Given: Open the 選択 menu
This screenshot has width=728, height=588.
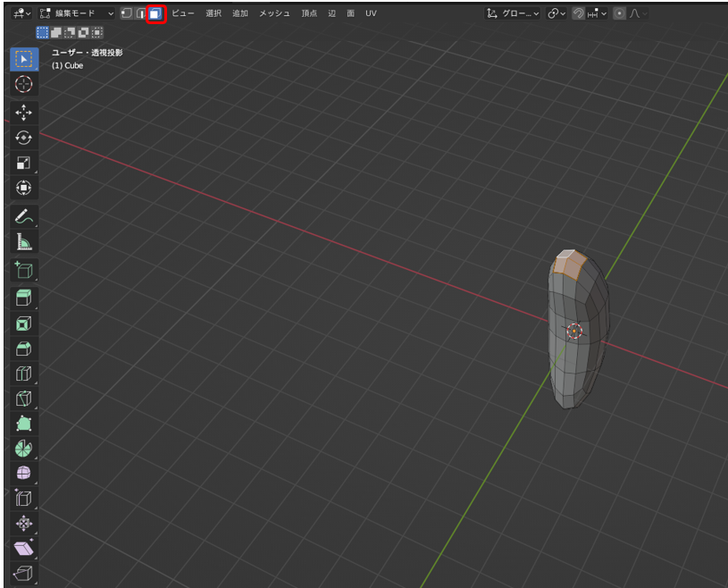Looking at the screenshot, I should point(213,13).
